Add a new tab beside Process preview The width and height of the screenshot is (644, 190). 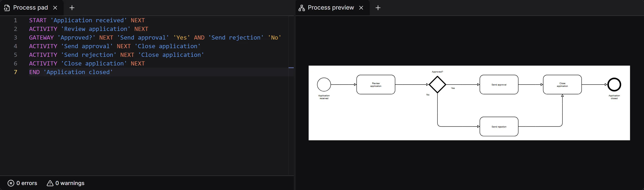click(378, 8)
